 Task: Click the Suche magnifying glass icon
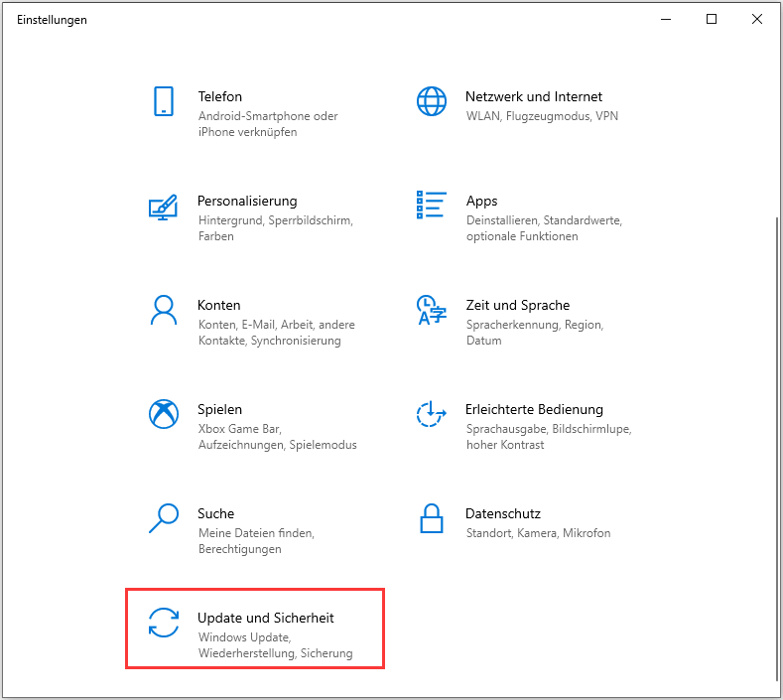pos(163,518)
